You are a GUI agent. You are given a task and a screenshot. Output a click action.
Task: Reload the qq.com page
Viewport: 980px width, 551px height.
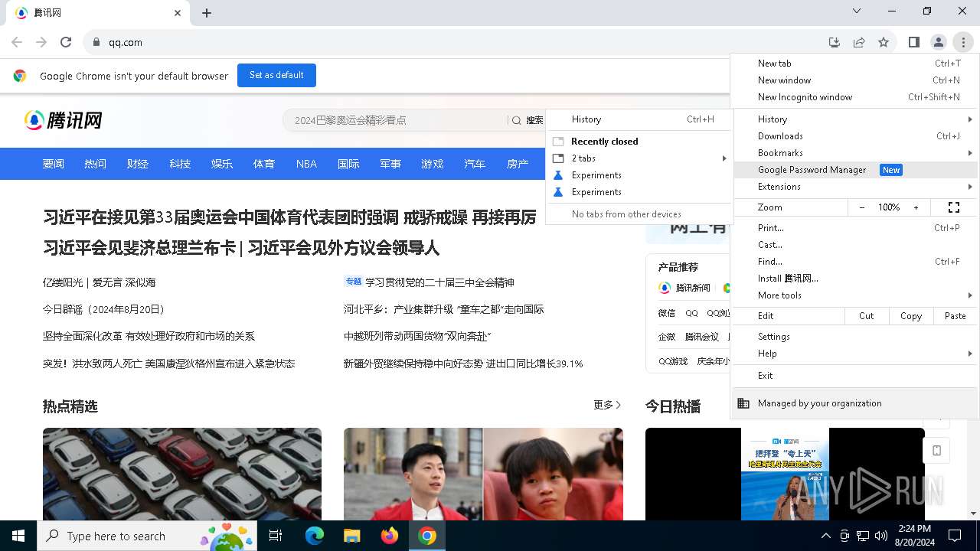click(x=66, y=42)
